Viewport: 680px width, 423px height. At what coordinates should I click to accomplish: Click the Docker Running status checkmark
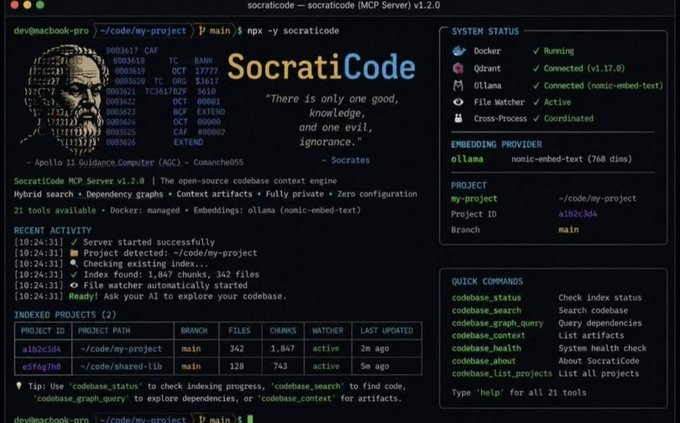click(x=536, y=51)
